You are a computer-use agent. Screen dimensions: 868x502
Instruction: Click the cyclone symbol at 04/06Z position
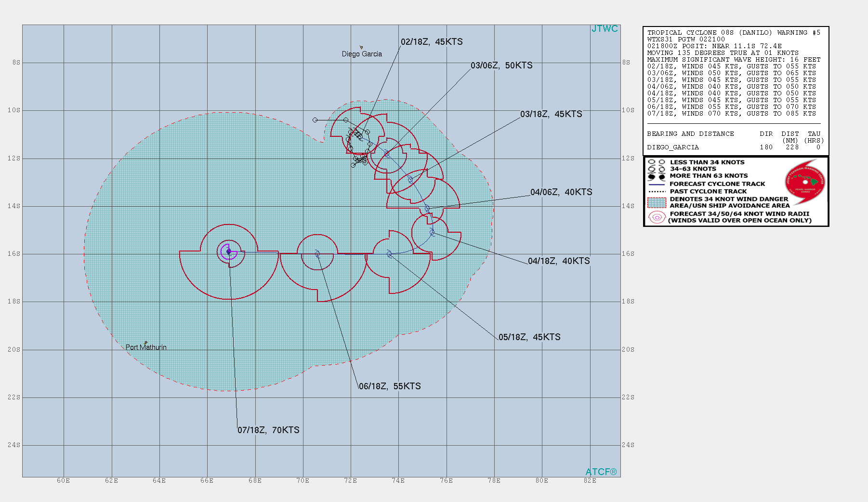(427, 208)
